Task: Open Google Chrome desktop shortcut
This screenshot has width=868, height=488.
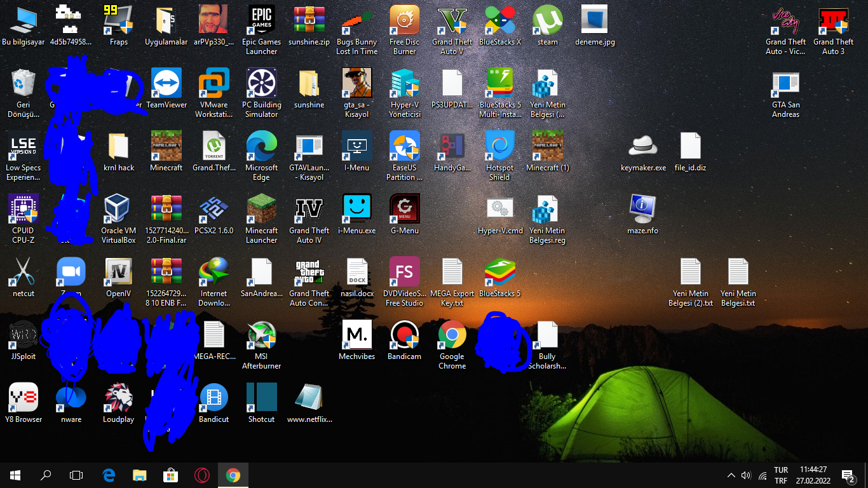Action: [452, 345]
